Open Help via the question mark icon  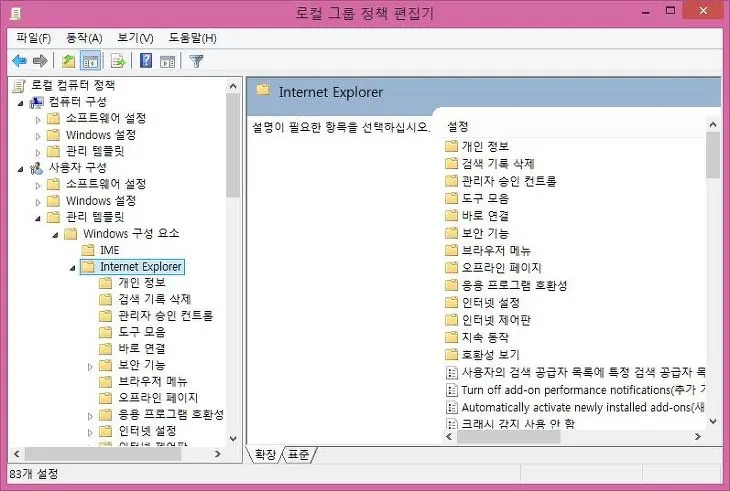click(x=146, y=61)
